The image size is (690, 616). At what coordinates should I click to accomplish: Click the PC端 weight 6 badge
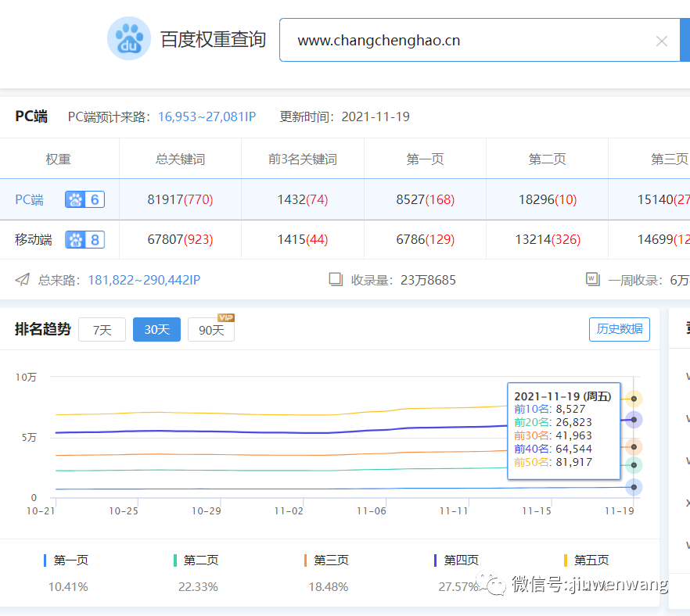[x=85, y=199]
